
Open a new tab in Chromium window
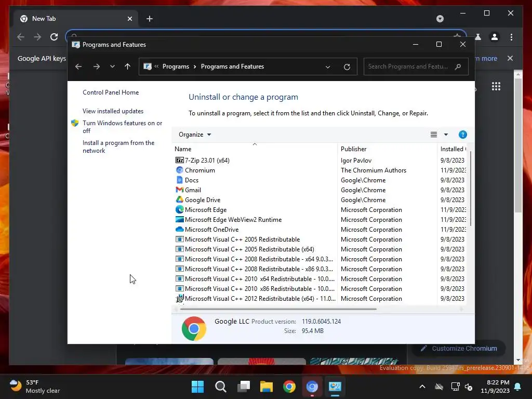coord(150,19)
